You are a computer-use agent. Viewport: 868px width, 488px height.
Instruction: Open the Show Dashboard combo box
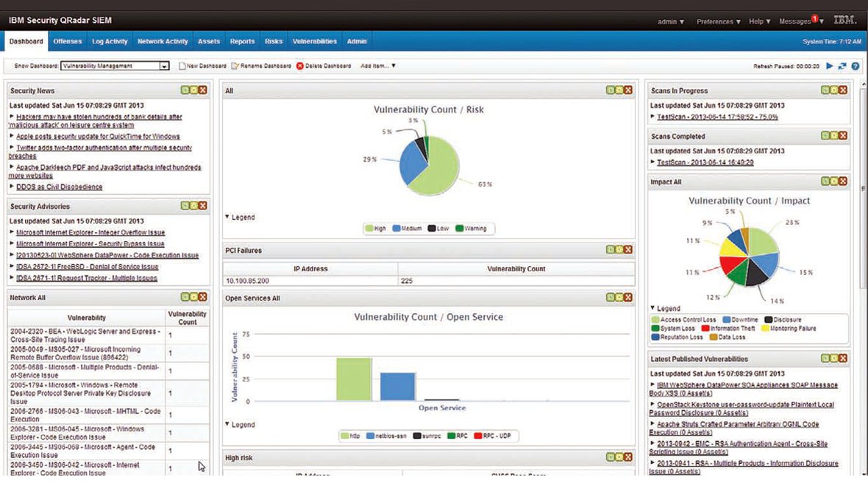click(115, 66)
